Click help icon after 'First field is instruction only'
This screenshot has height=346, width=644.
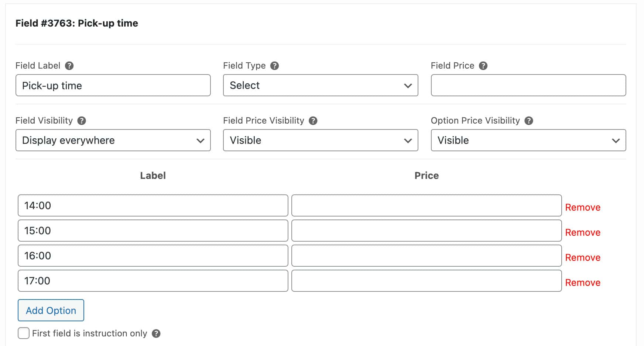point(156,333)
